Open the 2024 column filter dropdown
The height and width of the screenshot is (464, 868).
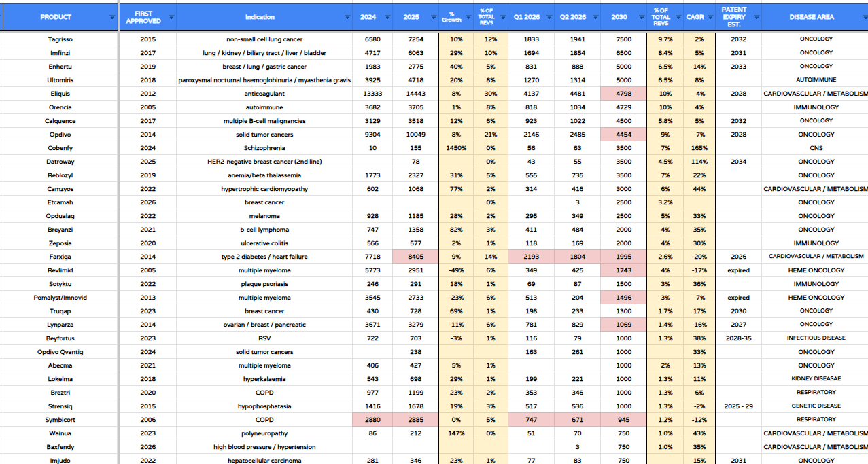(387, 17)
